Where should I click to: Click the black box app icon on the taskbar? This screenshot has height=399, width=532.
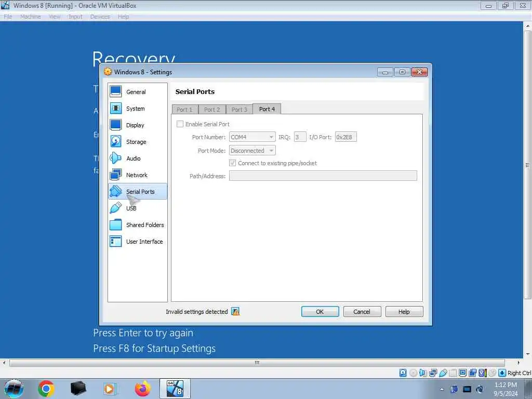(78, 389)
